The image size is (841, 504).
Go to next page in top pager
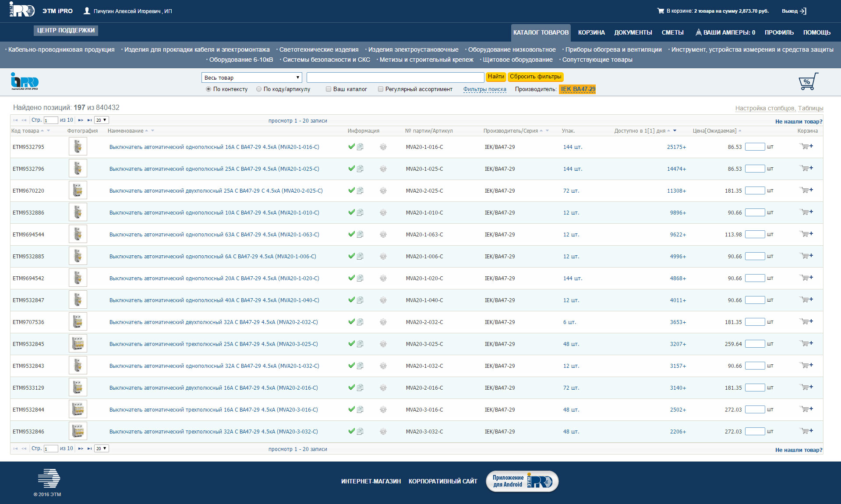pyautogui.click(x=81, y=120)
